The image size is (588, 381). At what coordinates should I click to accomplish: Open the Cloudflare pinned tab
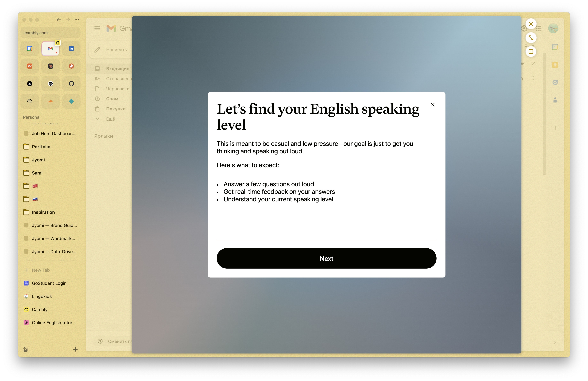50,101
